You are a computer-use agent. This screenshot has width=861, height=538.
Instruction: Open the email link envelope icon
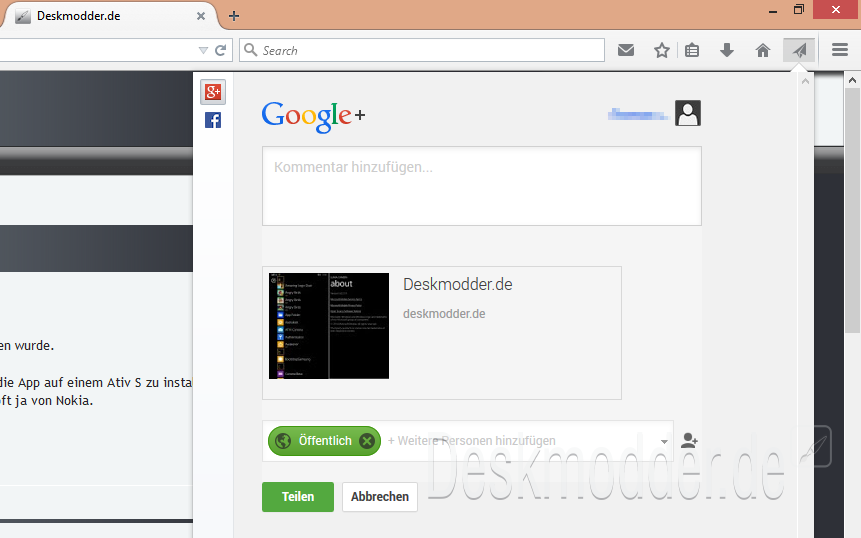click(625, 51)
